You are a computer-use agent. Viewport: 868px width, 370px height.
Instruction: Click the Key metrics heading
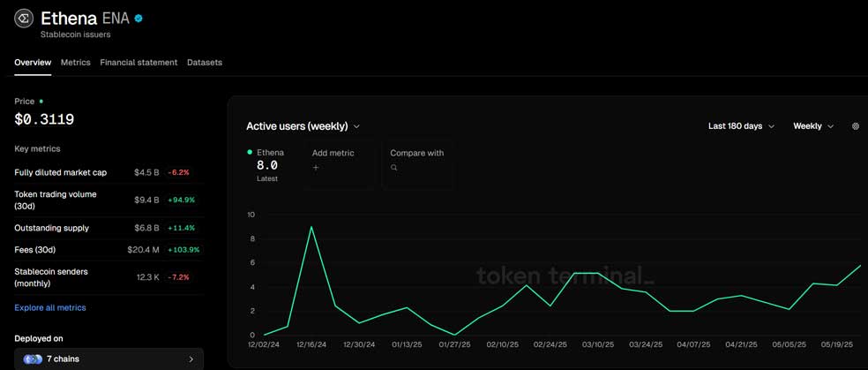point(37,149)
